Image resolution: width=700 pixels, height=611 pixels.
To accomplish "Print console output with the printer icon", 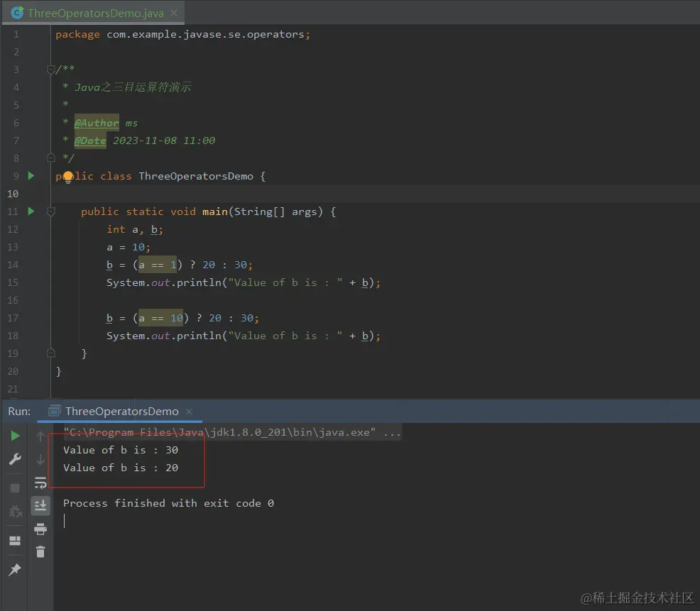I will pyautogui.click(x=40, y=529).
